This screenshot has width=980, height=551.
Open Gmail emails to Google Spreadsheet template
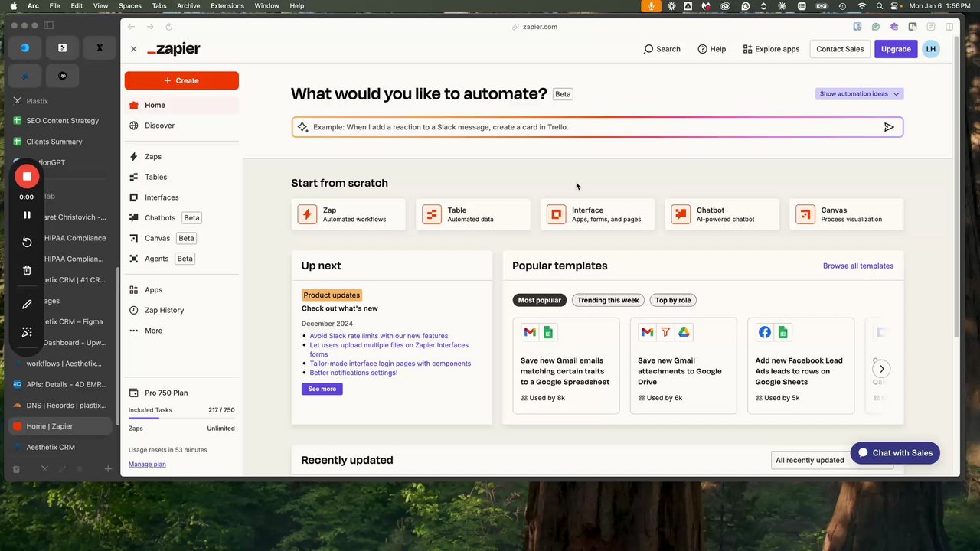[x=566, y=366]
